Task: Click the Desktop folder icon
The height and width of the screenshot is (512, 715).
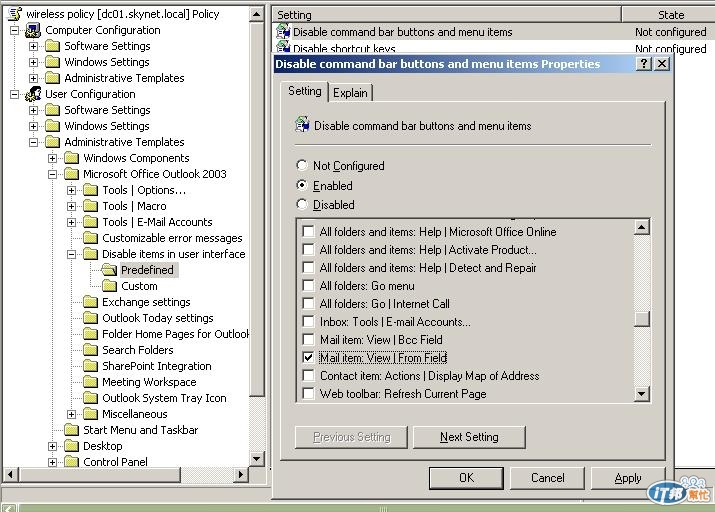Action: pos(71,446)
